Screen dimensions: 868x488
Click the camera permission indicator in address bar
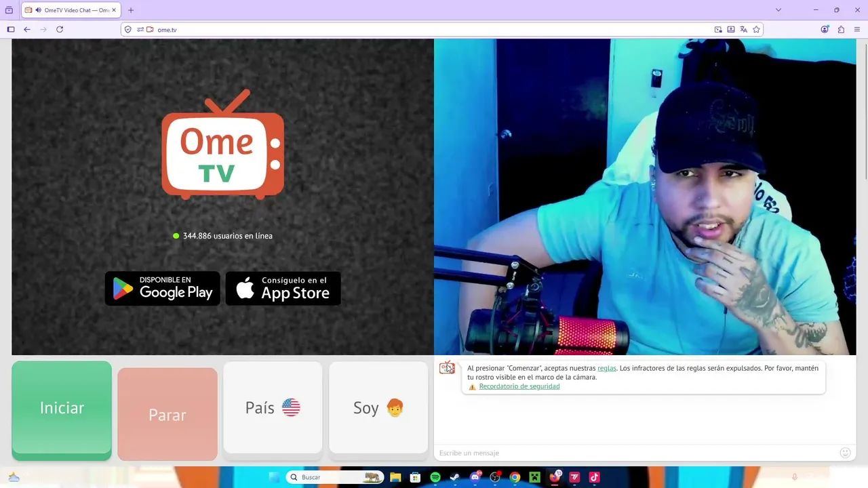pyautogui.click(x=151, y=30)
